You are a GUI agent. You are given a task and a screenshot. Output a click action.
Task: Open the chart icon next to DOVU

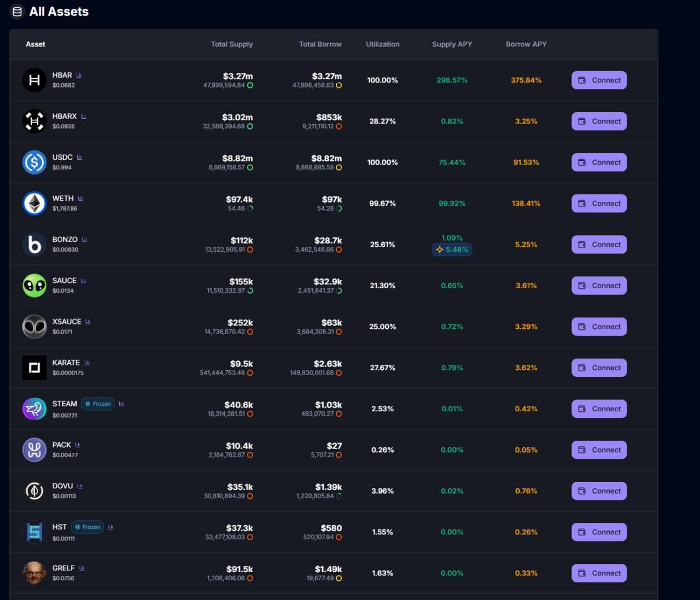[80, 486]
